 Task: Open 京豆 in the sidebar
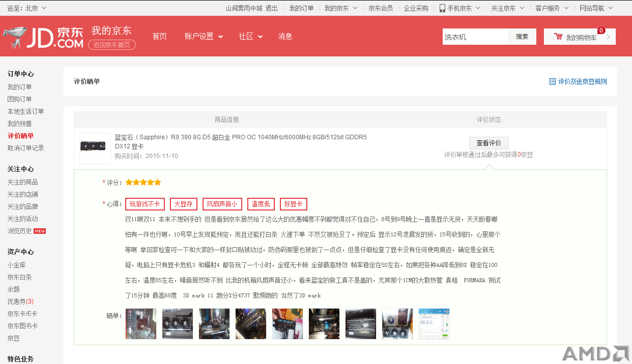pos(13,338)
